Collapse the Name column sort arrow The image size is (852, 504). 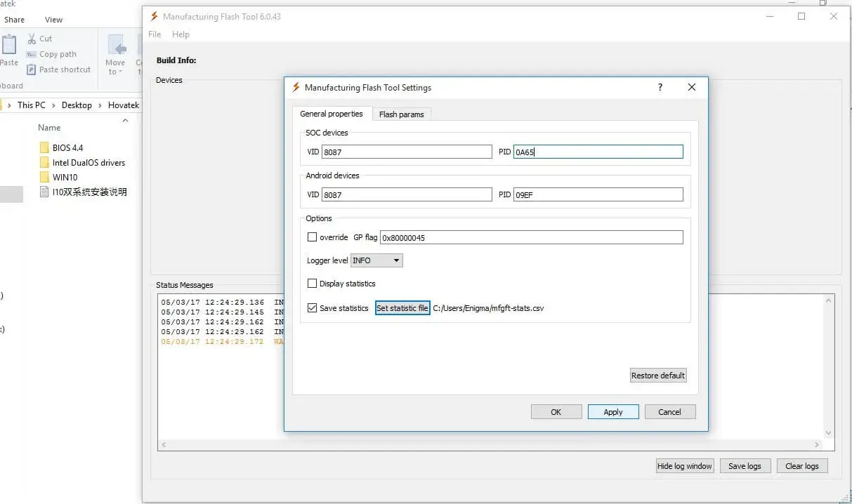pyautogui.click(x=125, y=120)
